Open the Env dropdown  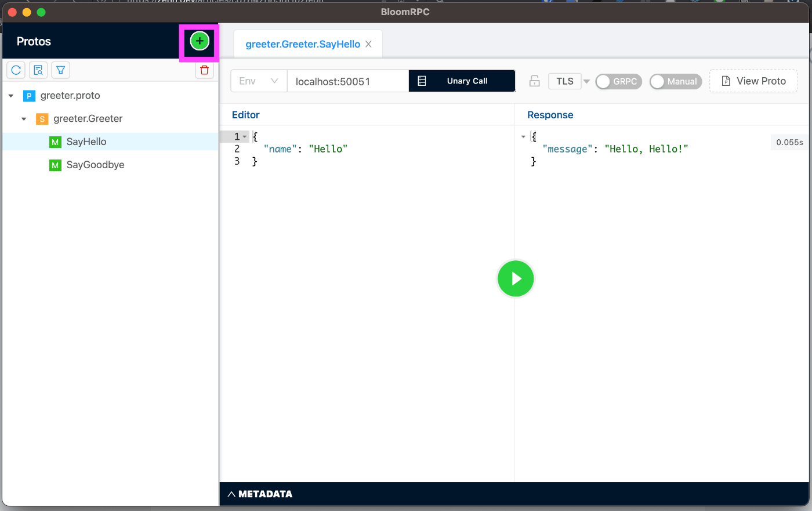pos(259,81)
